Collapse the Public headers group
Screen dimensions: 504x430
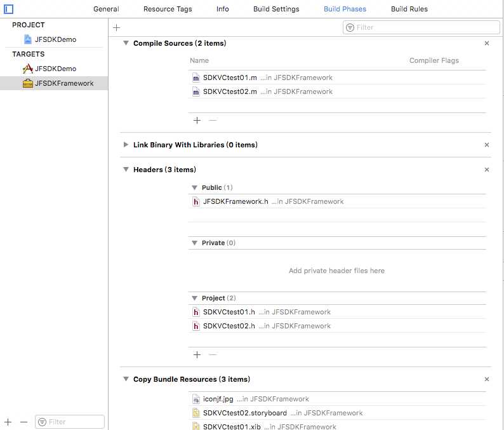(x=195, y=187)
